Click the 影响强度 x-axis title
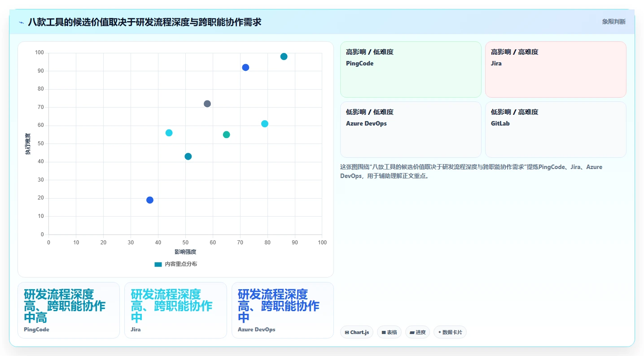This screenshot has width=644, height=356. tap(185, 252)
